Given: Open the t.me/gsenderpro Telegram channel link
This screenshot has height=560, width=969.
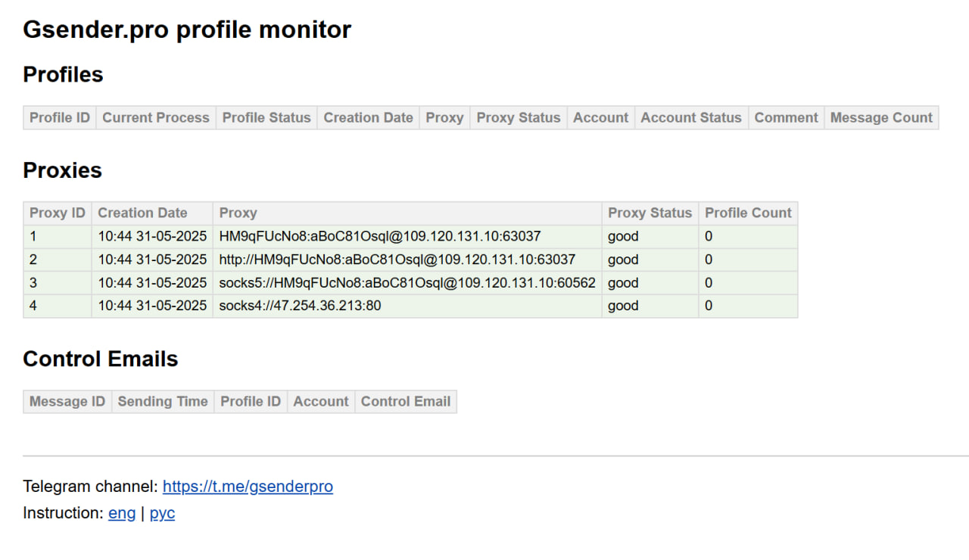Looking at the screenshot, I should tap(248, 487).
